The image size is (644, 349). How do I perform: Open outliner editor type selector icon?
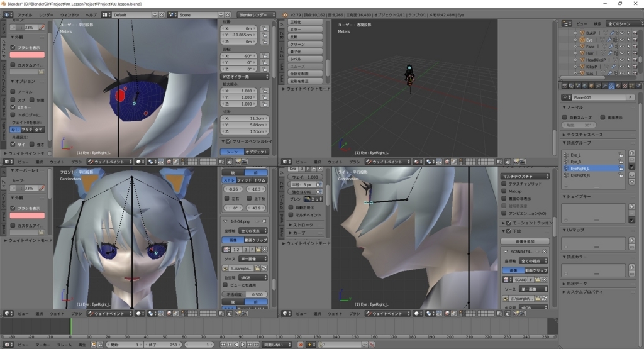click(x=567, y=24)
